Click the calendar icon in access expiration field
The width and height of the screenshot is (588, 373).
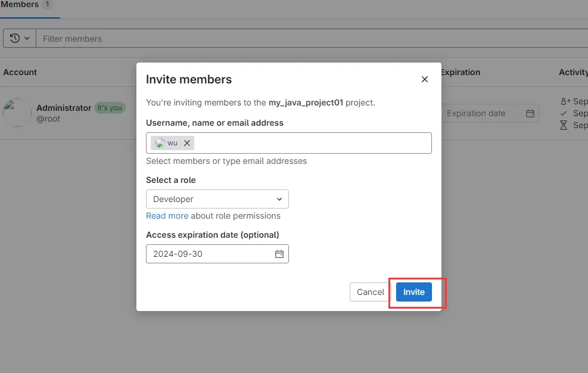[x=279, y=254]
